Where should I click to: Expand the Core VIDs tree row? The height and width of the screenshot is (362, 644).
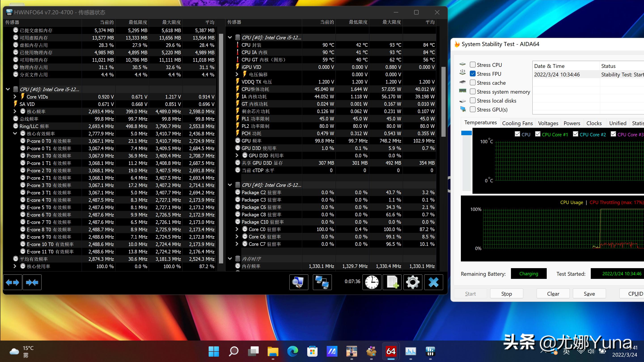tap(15, 97)
